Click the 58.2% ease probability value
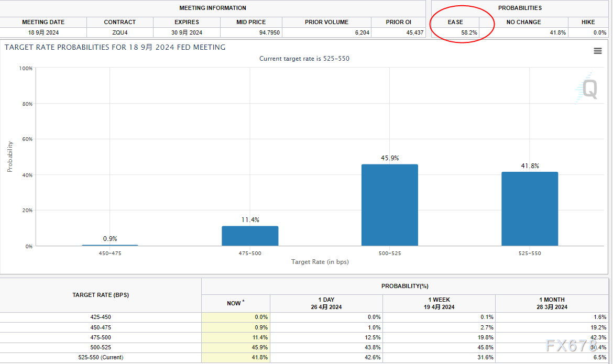 tap(468, 32)
